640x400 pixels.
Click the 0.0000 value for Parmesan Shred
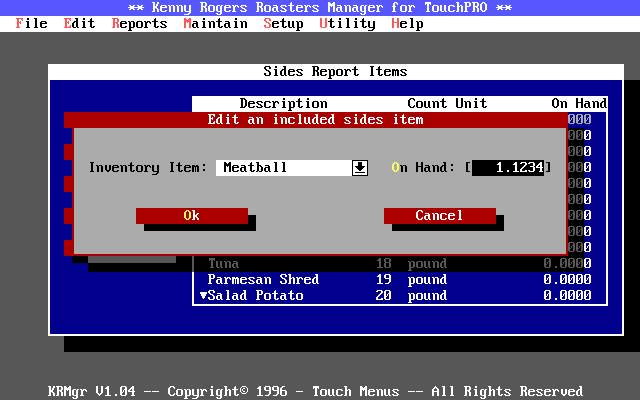(x=567, y=280)
